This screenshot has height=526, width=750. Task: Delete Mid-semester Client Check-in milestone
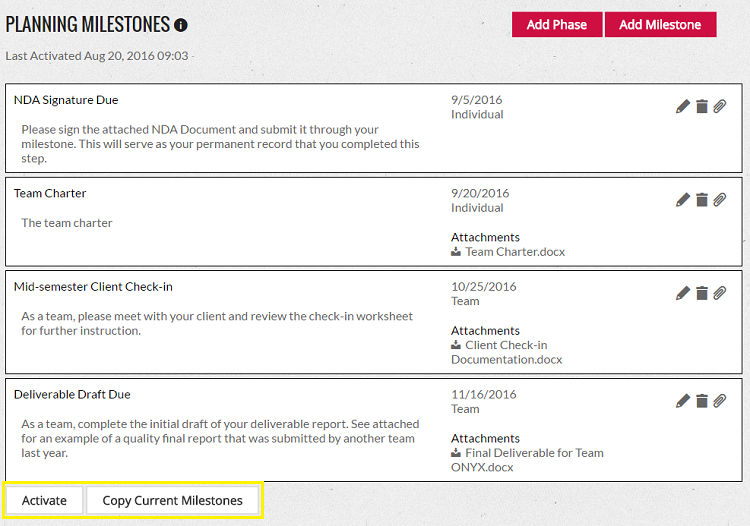pyautogui.click(x=702, y=293)
